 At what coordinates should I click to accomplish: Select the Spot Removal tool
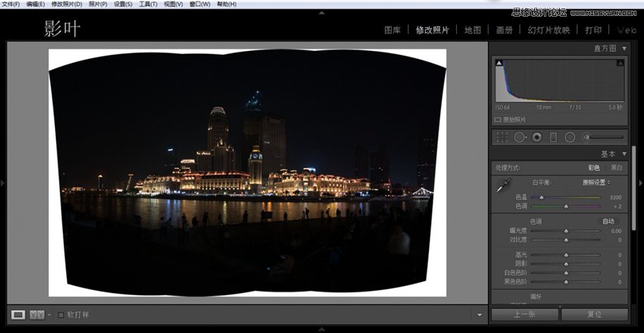click(520, 137)
